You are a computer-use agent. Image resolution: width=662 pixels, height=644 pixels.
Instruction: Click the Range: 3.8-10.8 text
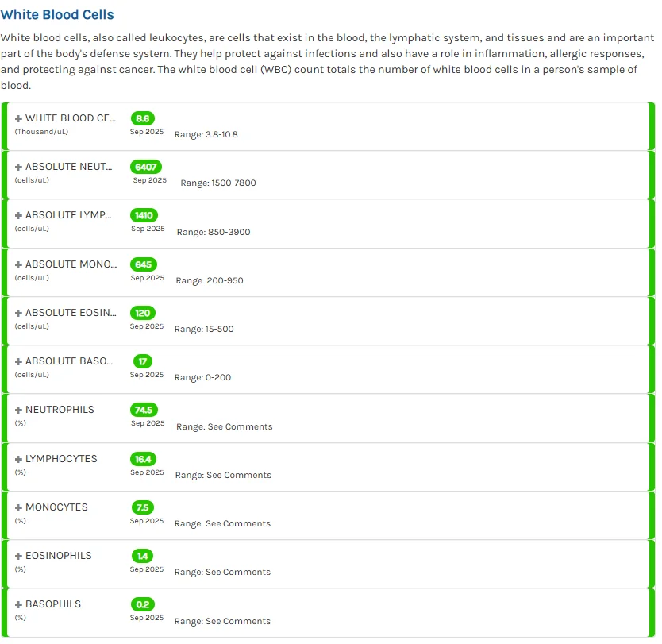206,135
